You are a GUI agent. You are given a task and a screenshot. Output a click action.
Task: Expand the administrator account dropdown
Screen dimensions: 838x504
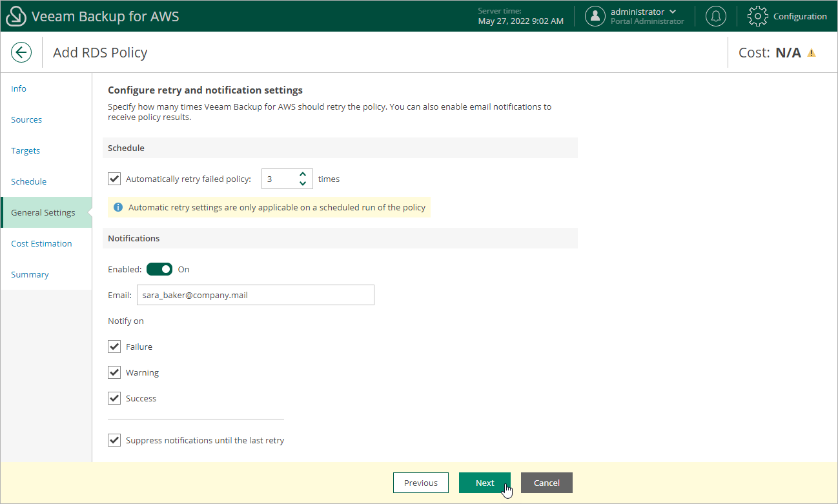point(673,11)
